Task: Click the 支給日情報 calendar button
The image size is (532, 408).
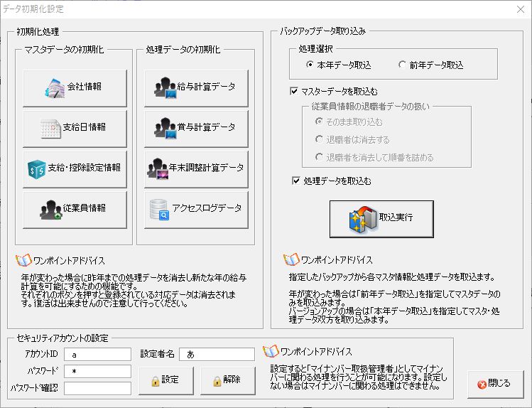Action: pyautogui.click(x=75, y=128)
